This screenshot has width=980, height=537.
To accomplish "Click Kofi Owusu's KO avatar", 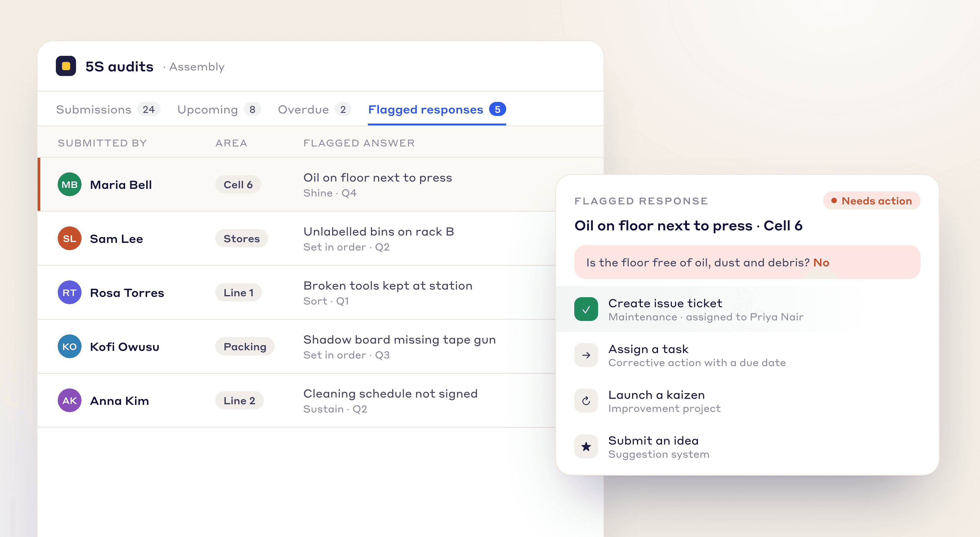I will 70,347.
